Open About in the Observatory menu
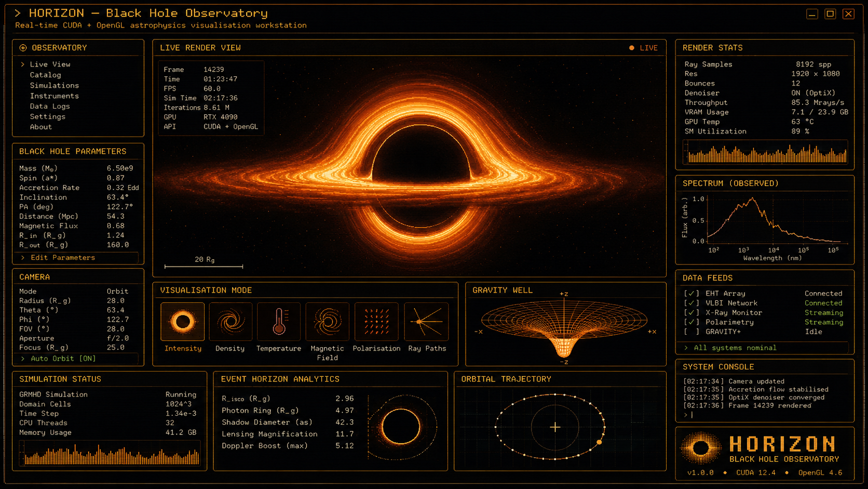 (41, 127)
